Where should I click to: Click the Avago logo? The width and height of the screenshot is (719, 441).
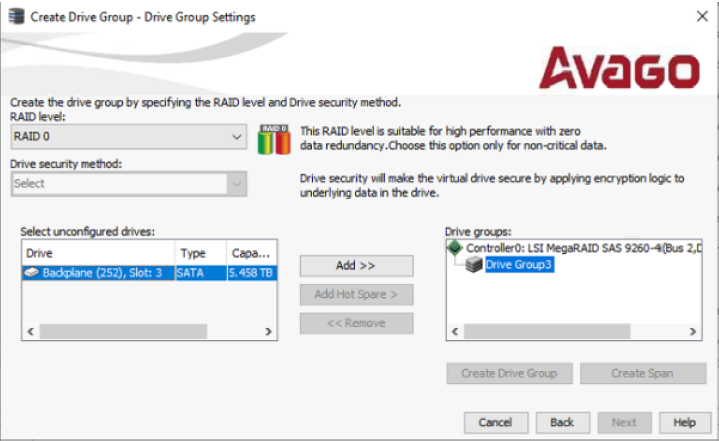[x=619, y=68]
